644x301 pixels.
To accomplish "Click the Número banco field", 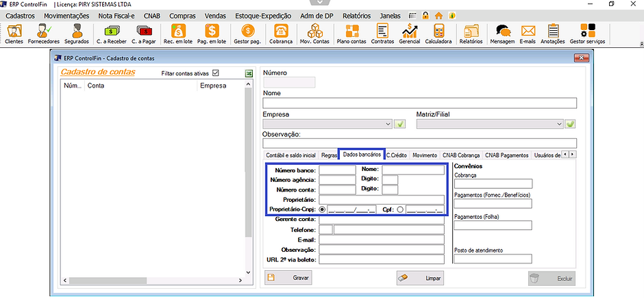I will tap(337, 170).
